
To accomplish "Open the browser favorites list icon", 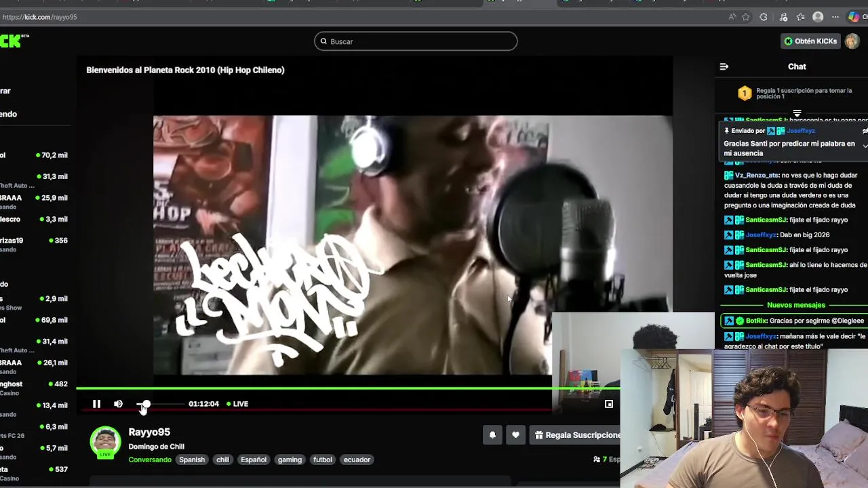I will click(801, 17).
